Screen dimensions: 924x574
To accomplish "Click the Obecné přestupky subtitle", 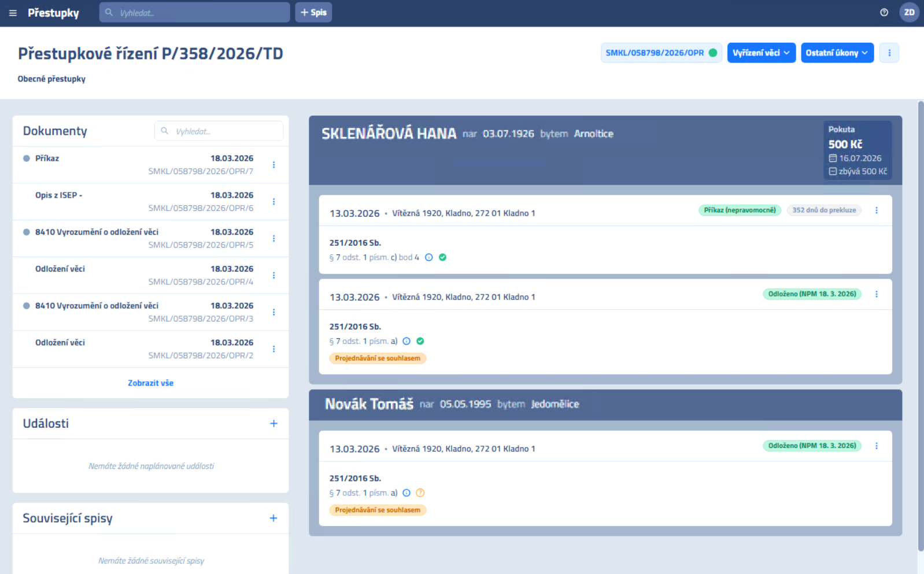I will 51,79.
